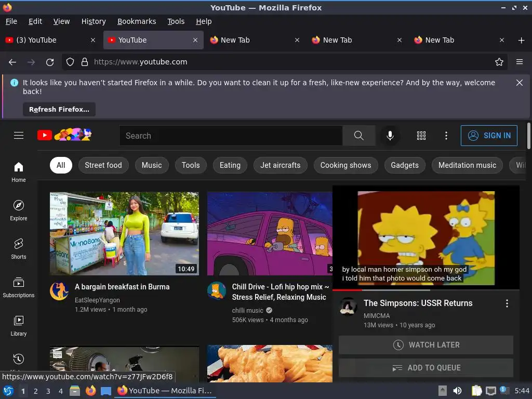Open the Tools menu
532x399 pixels.
click(x=176, y=21)
